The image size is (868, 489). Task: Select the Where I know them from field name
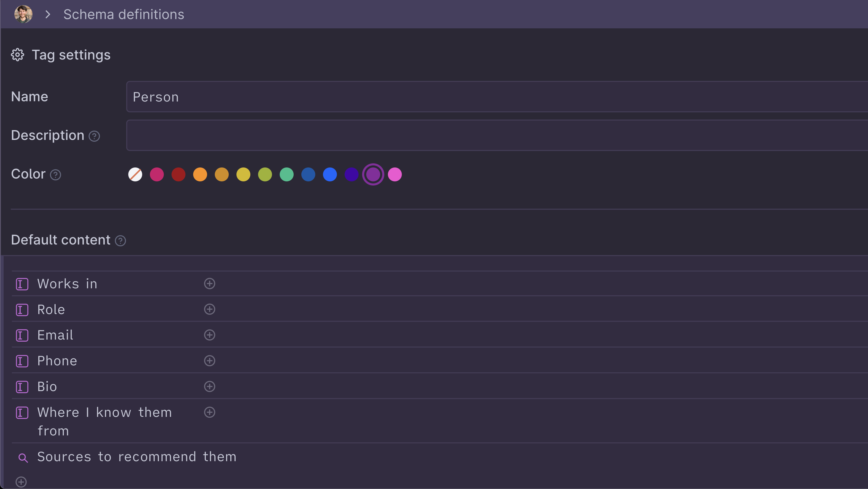(x=105, y=421)
